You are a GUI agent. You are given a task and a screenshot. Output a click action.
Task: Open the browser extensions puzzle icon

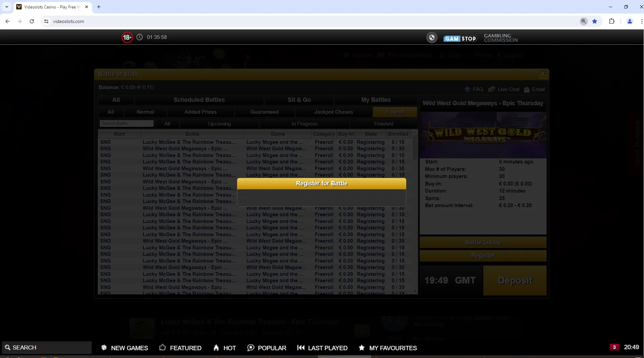click(612, 21)
